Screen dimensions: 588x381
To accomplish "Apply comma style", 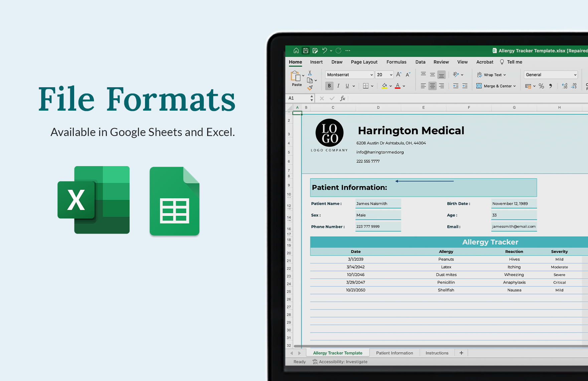I will (551, 86).
